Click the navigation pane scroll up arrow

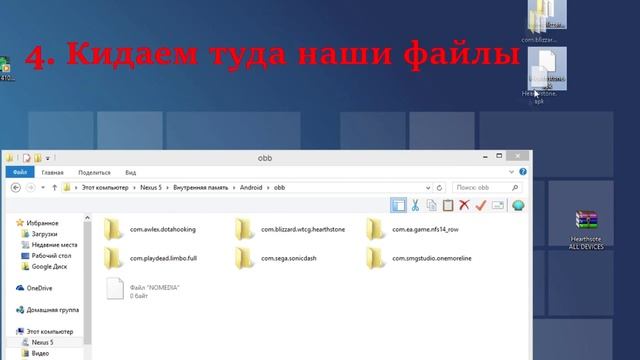click(87, 218)
